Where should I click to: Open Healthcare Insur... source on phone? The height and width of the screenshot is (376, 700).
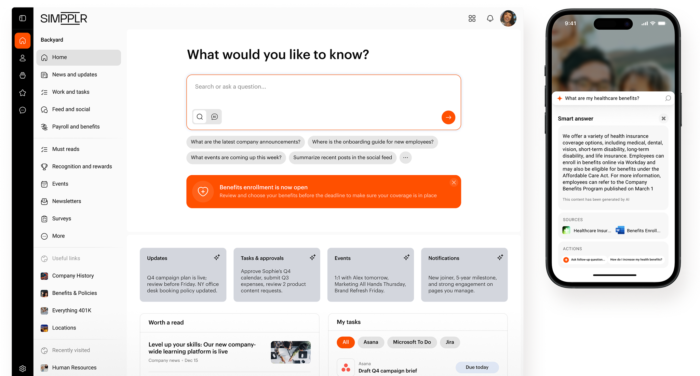(x=586, y=230)
